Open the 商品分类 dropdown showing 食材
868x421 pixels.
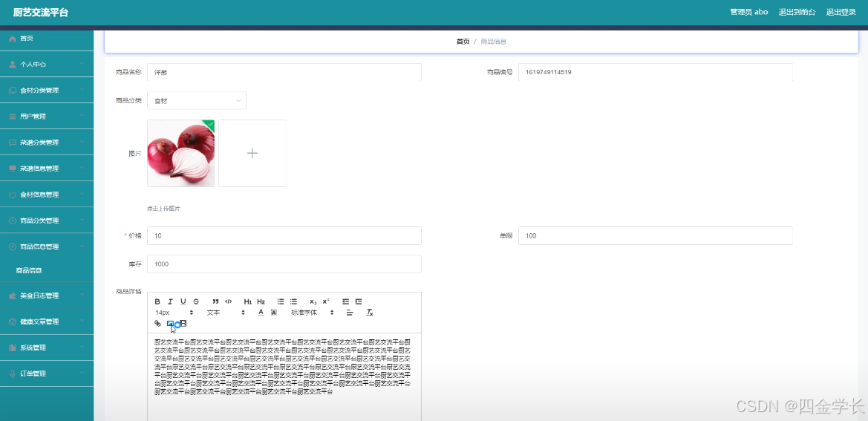[x=197, y=101]
